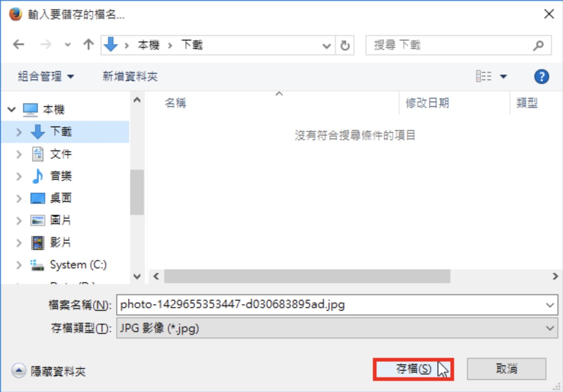
Task: Expand the 圖片 tree node chevron
Action: click(x=19, y=220)
